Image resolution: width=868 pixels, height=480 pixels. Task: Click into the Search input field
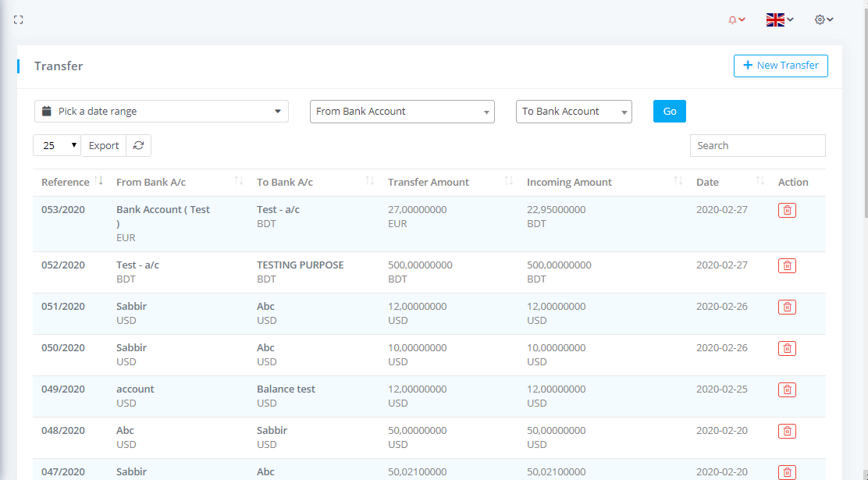[x=757, y=145]
